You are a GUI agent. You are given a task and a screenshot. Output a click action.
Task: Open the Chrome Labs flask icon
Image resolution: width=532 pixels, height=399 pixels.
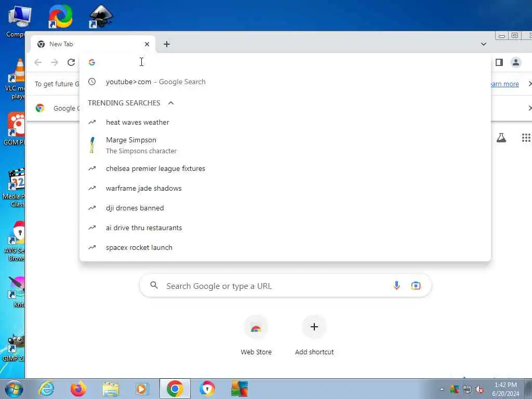(501, 138)
